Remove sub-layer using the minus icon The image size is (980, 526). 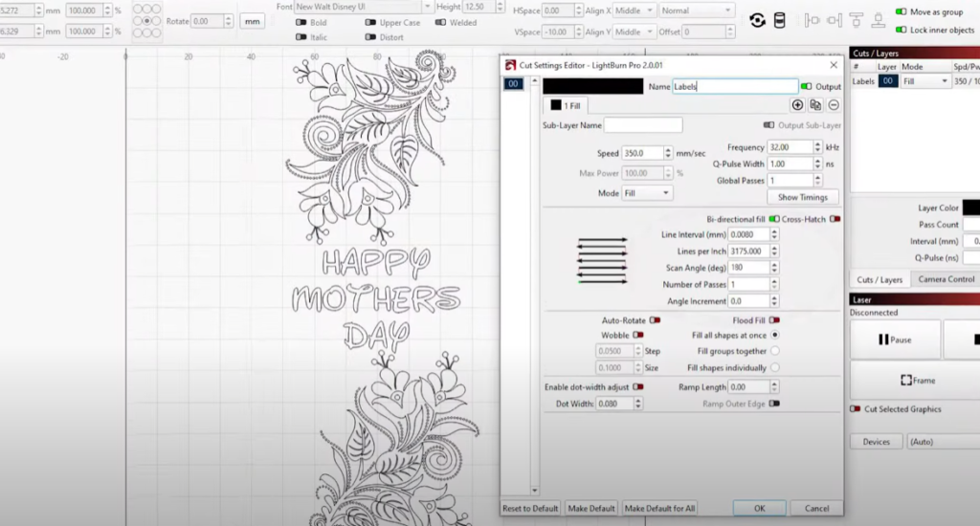click(x=834, y=105)
